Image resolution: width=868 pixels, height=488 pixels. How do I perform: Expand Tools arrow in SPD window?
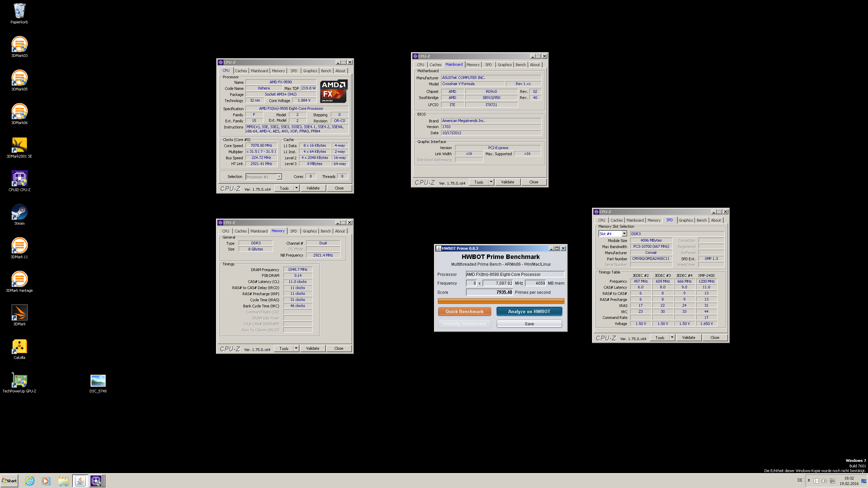point(672,338)
